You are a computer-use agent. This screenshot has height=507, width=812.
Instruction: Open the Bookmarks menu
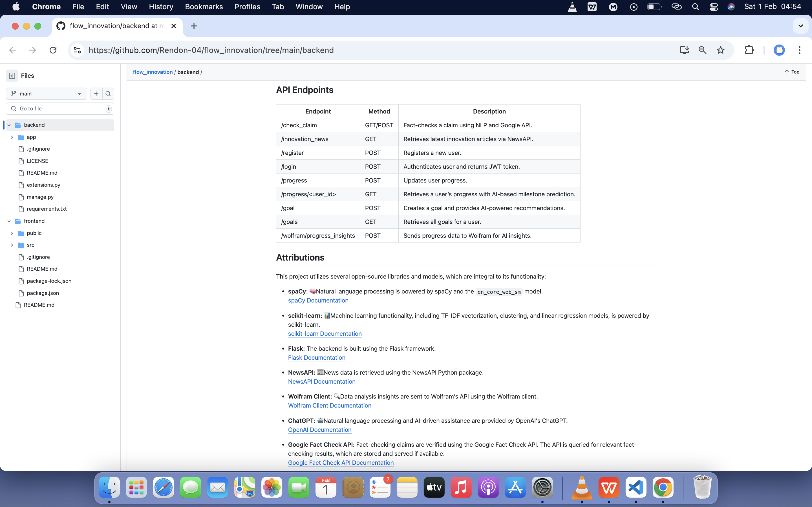(204, 7)
